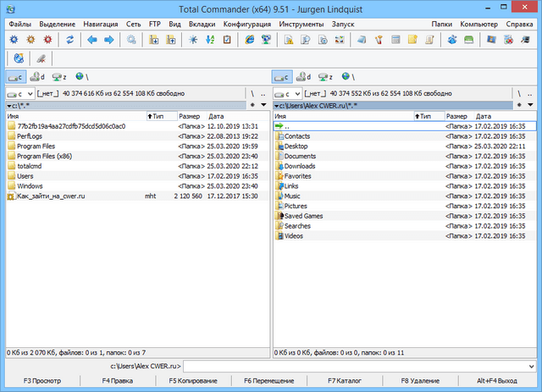Click the Internet Explorer toolbar icon
This screenshot has width=542, height=392.
point(249,40)
